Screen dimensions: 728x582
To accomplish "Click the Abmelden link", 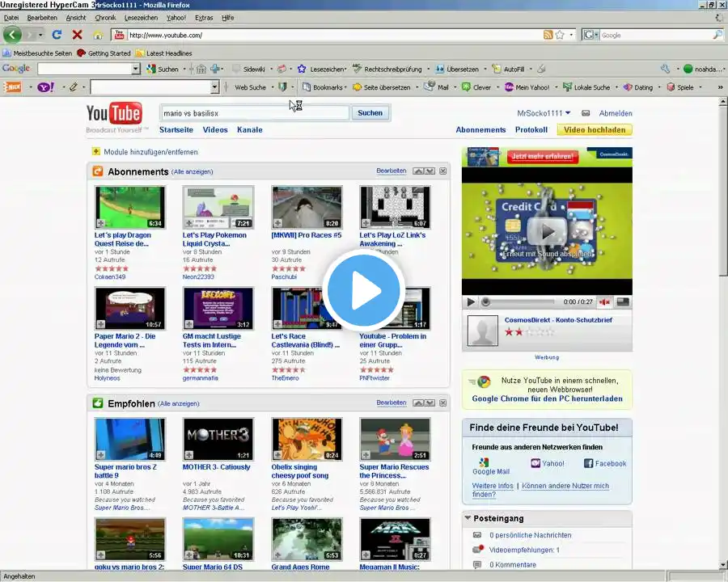I will [x=616, y=113].
